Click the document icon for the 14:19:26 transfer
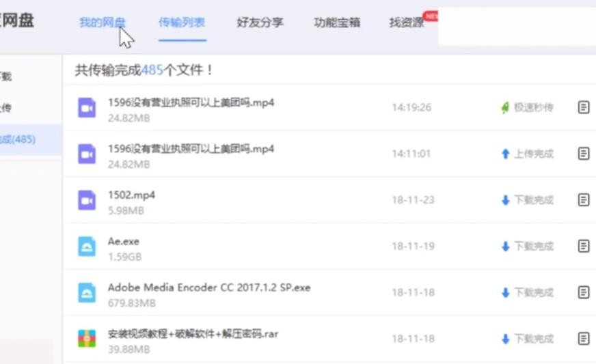The image size is (596, 364). tap(583, 107)
